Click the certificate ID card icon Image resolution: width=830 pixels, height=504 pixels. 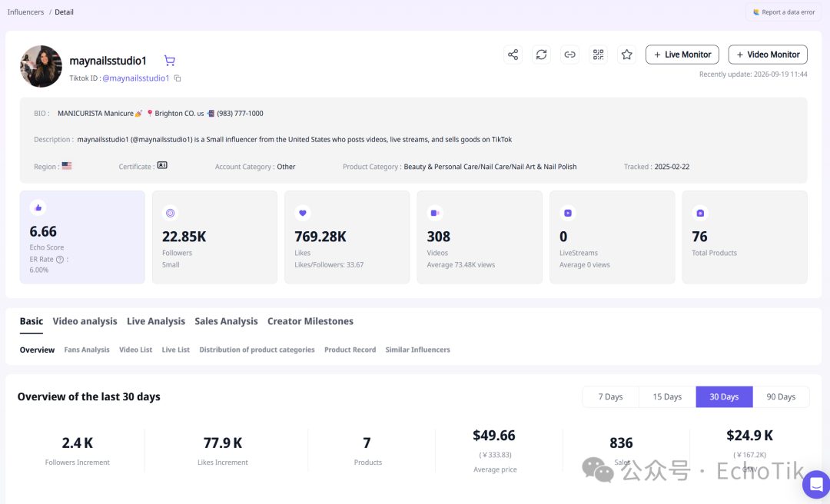[162, 166]
